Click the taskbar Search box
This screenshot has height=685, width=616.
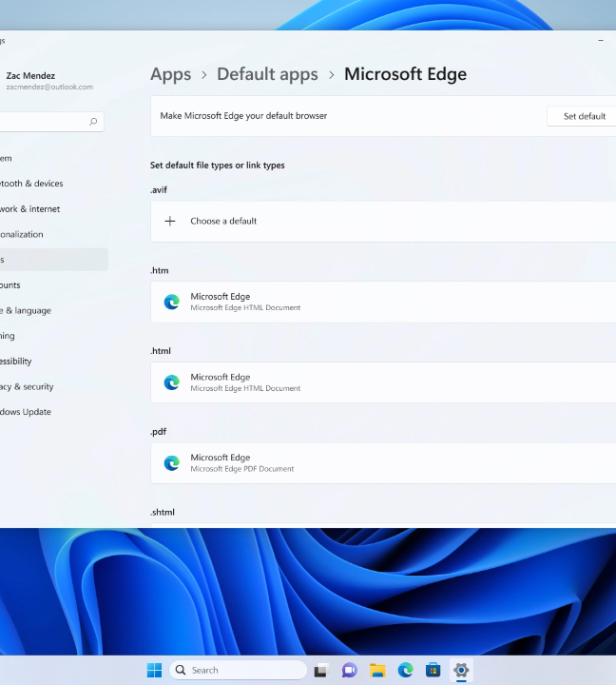pyautogui.click(x=238, y=670)
